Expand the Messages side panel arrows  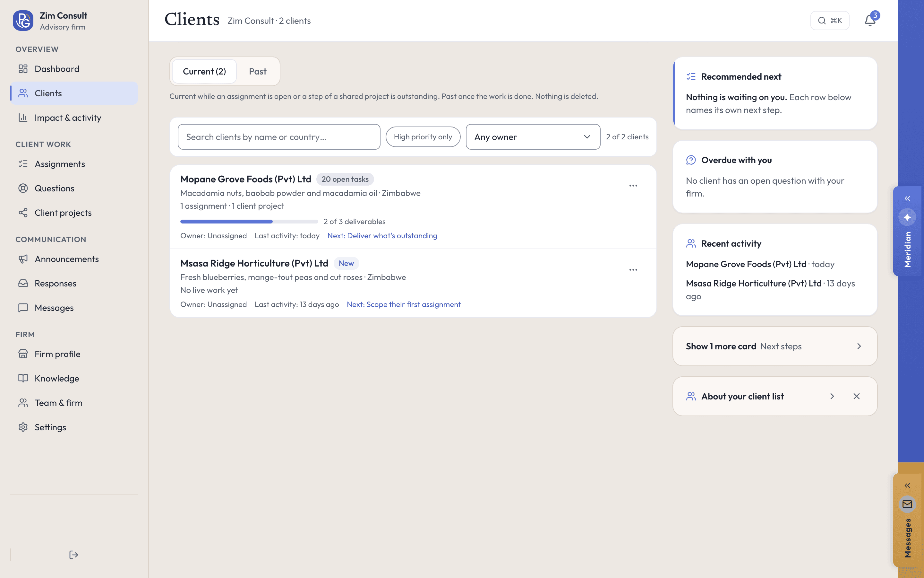click(x=907, y=486)
